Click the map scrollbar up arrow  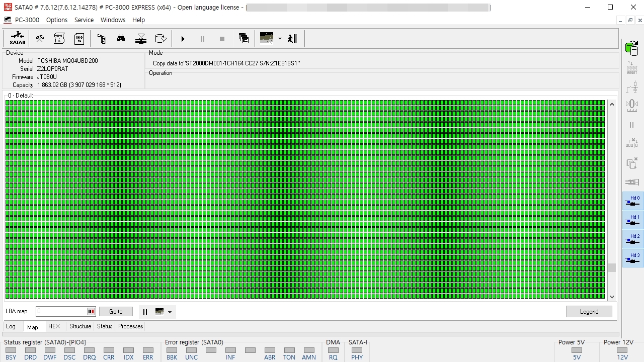point(612,104)
